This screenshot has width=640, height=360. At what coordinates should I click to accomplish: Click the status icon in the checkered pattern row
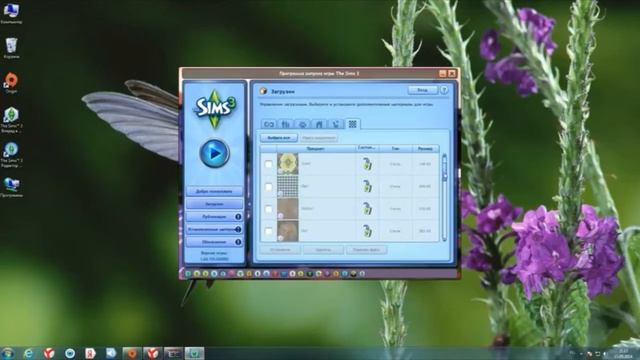(367, 187)
